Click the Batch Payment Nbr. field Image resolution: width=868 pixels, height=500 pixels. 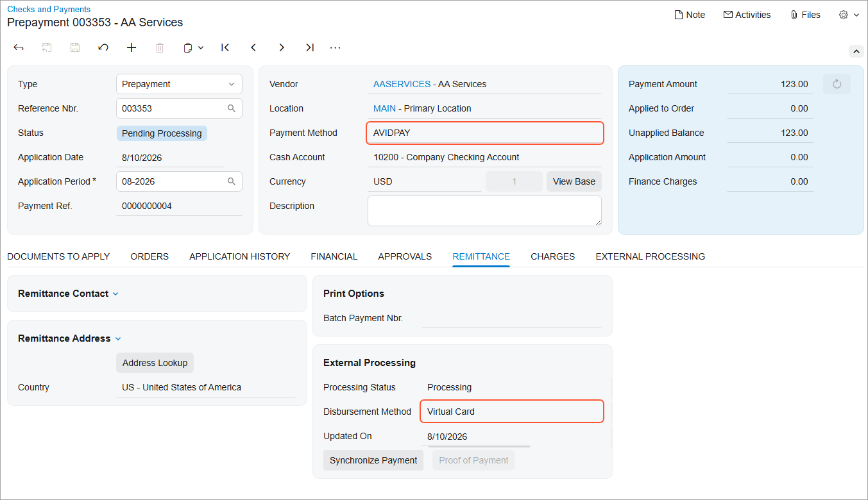[x=511, y=318]
